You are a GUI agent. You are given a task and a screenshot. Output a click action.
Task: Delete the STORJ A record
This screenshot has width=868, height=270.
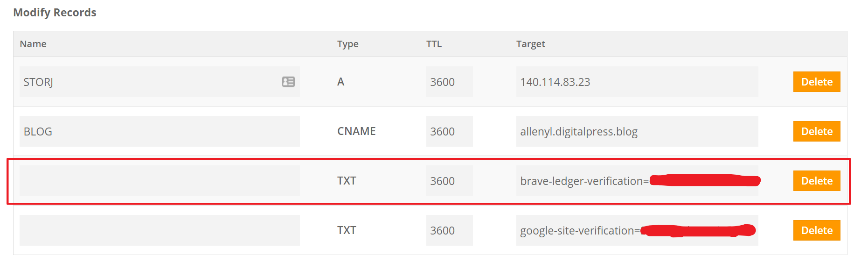[x=816, y=82]
